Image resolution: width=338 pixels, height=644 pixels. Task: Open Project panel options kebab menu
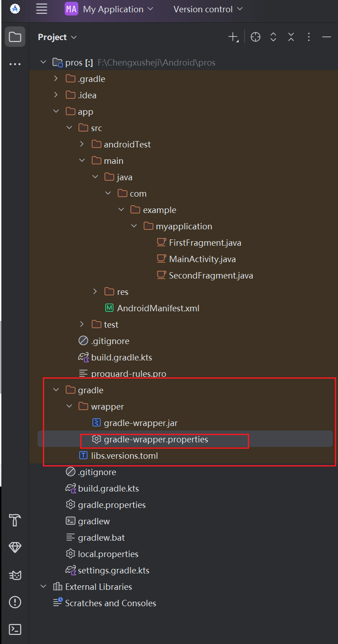309,37
